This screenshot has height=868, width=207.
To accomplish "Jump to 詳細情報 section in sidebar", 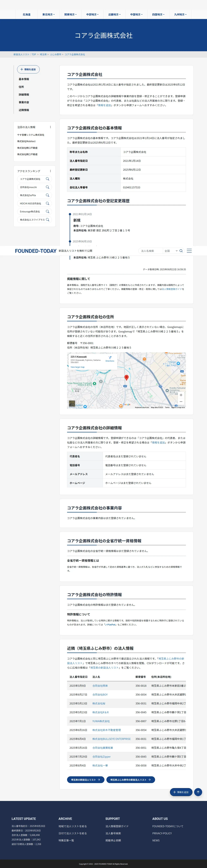I will click(24, 95).
